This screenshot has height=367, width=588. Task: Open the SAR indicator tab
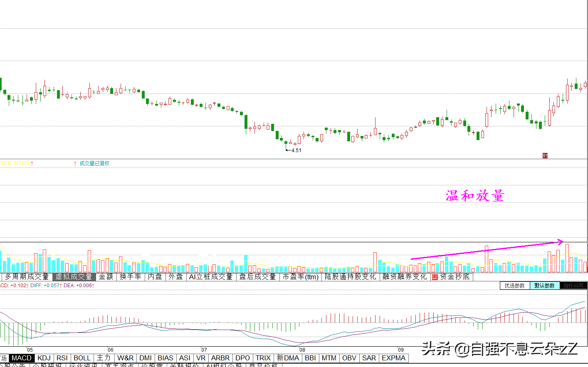369,358
